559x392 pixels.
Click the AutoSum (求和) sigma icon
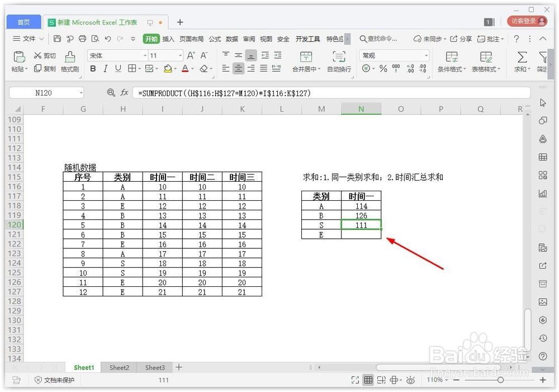pyautogui.click(x=522, y=57)
